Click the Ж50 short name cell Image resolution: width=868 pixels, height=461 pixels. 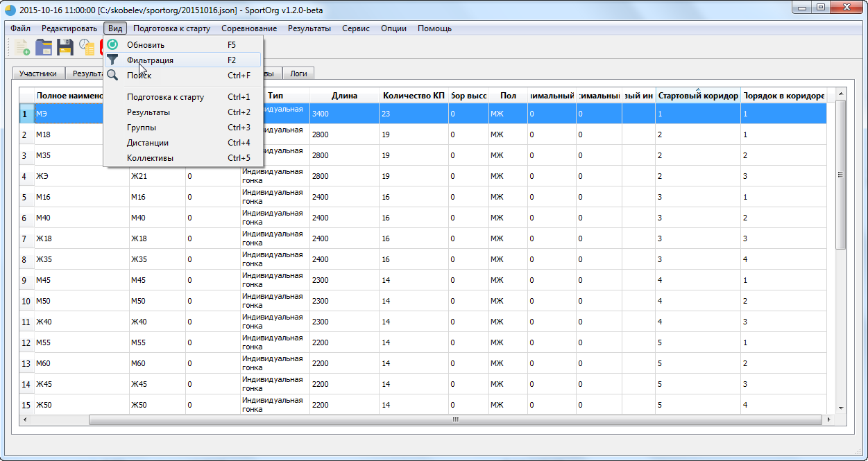[157, 405]
